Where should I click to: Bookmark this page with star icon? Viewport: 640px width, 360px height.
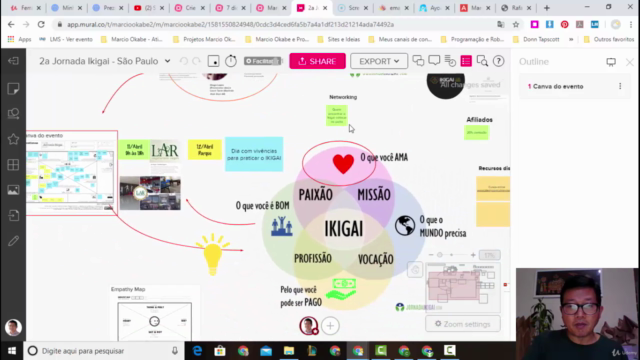516,24
